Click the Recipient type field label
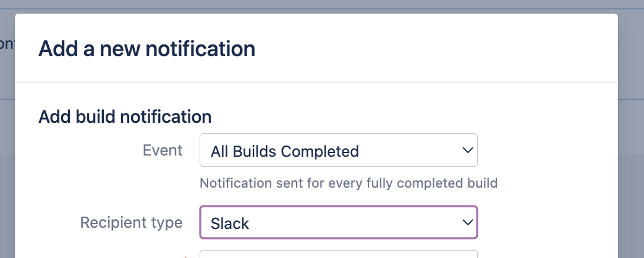This screenshot has height=258, width=644. click(131, 222)
